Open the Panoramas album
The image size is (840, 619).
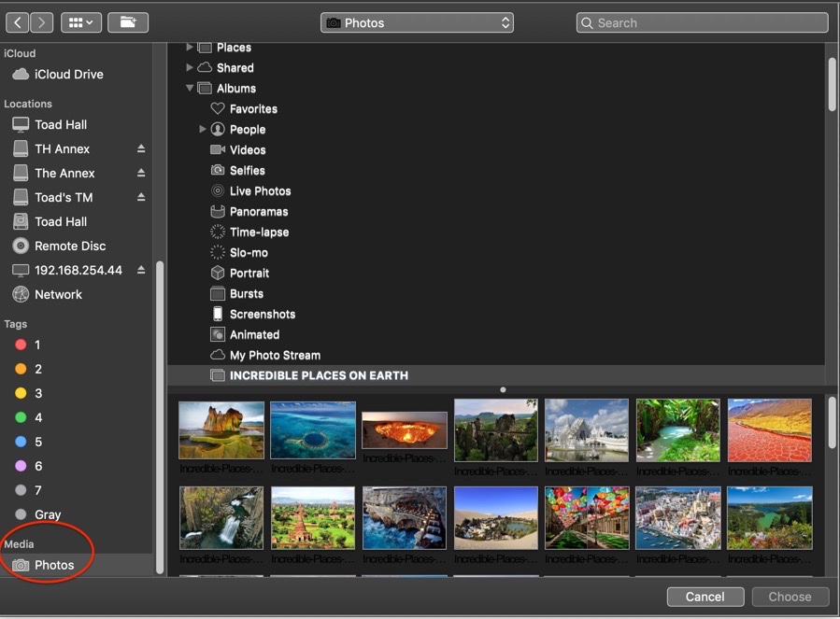[x=258, y=211]
